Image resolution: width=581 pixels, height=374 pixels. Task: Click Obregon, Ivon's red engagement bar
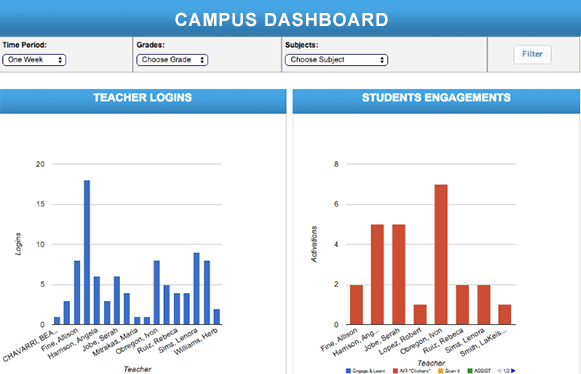tap(441, 255)
